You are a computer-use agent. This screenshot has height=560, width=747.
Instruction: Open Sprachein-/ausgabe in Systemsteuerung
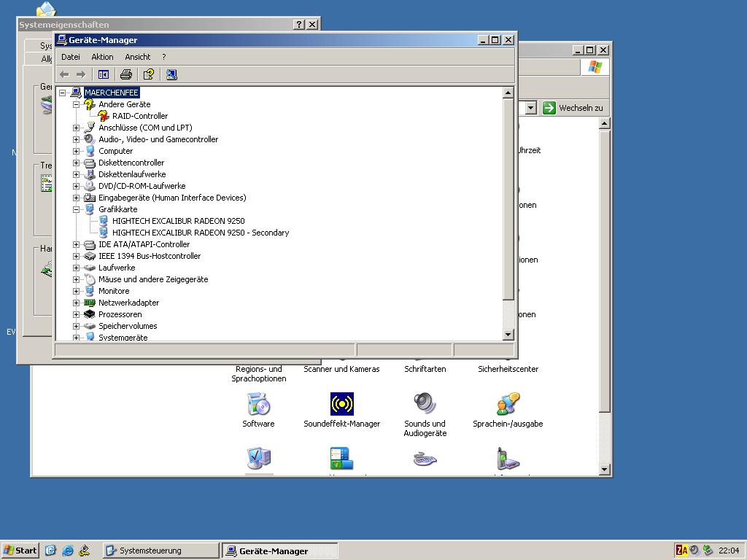click(508, 410)
